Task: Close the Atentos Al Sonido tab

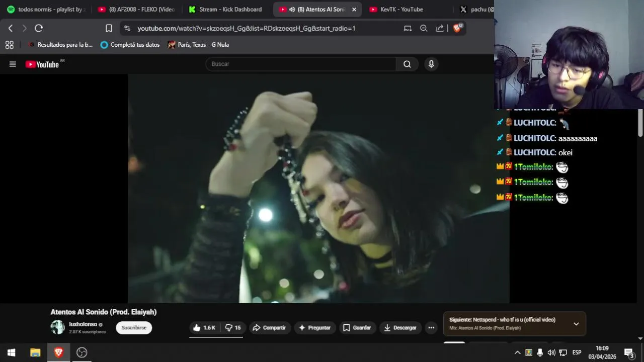Action: click(x=354, y=9)
